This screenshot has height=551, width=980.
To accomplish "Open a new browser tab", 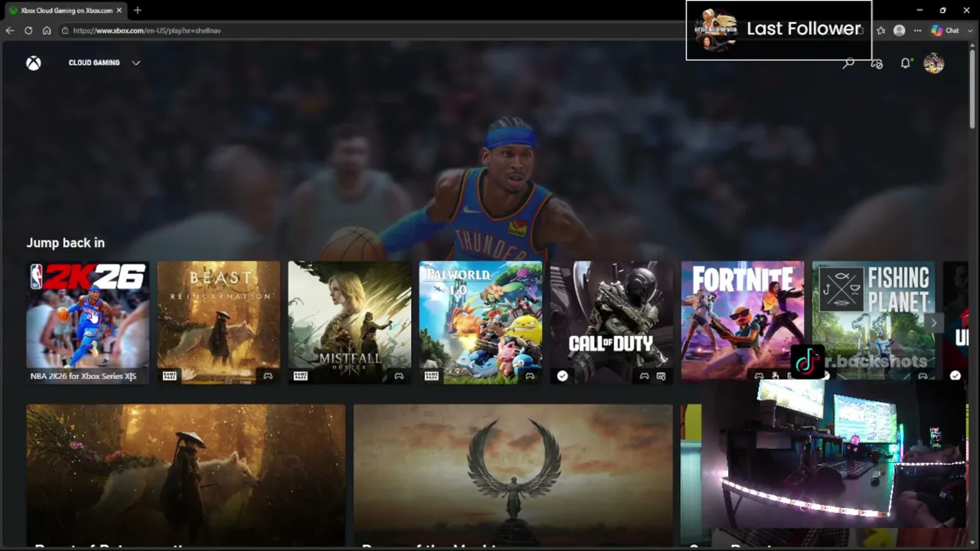I will 137,10.
